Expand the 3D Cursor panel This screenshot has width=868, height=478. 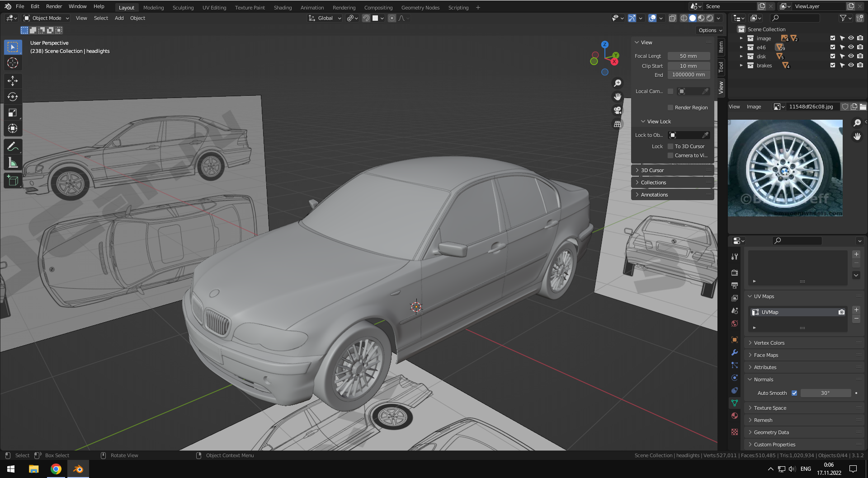pyautogui.click(x=652, y=170)
